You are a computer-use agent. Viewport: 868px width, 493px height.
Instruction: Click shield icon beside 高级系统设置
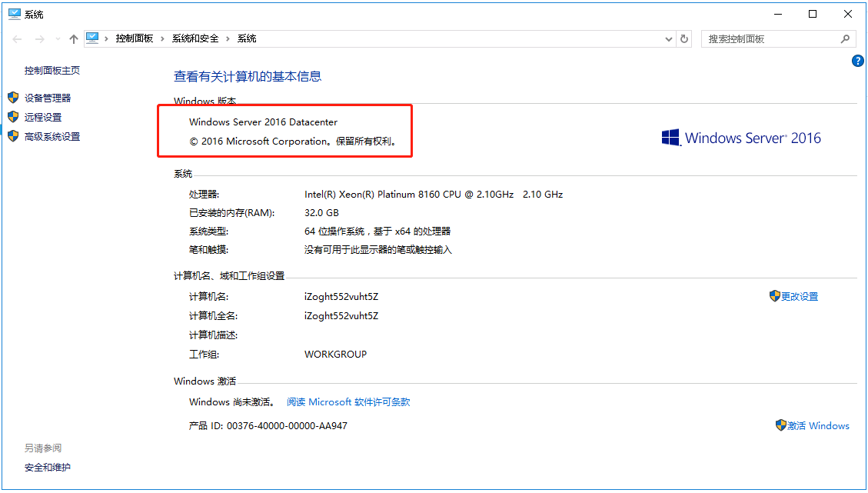pos(13,136)
